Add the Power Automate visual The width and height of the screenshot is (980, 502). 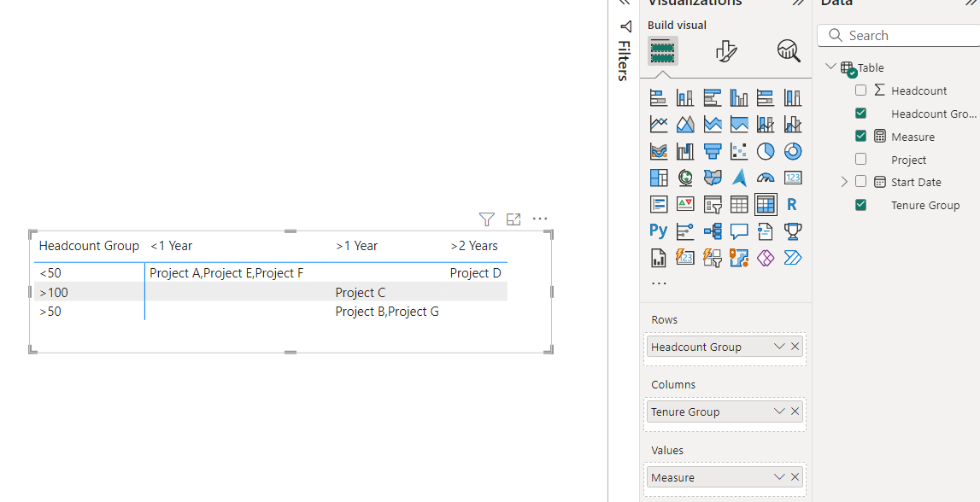point(793,257)
